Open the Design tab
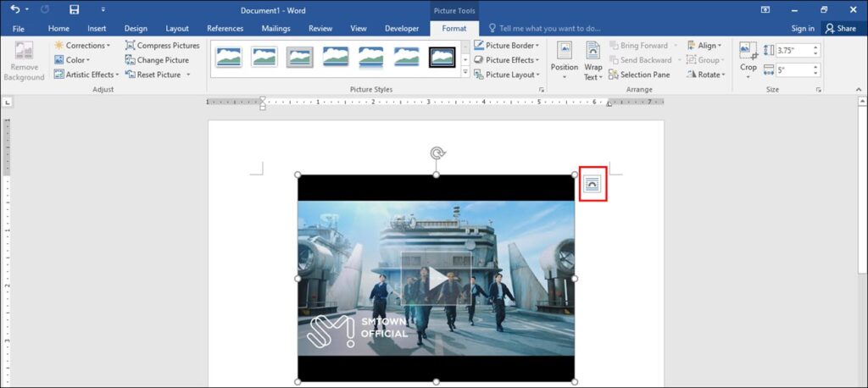The image size is (868, 388). (136, 28)
